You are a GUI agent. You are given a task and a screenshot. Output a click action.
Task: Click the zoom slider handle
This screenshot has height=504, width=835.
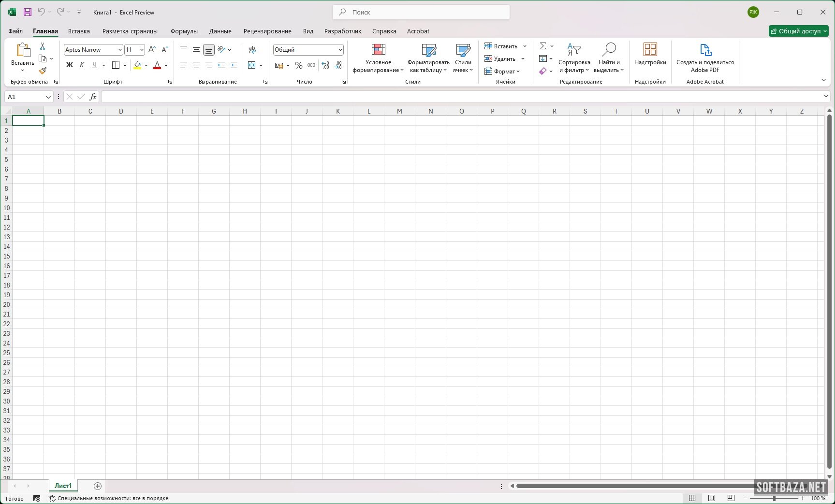[774, 498]
